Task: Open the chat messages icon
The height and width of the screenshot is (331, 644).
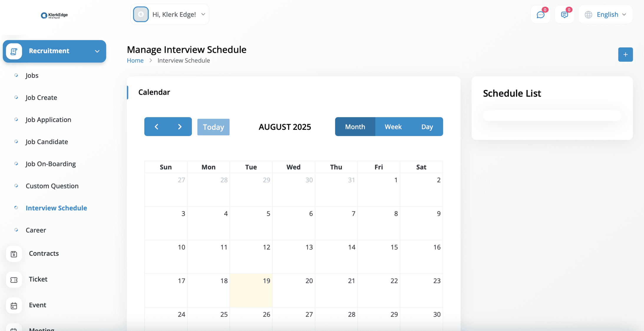Action: tap(540, 14)
